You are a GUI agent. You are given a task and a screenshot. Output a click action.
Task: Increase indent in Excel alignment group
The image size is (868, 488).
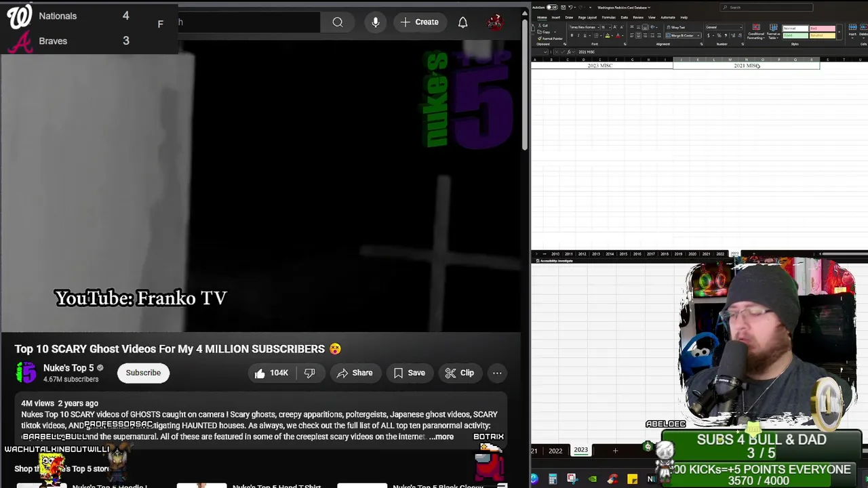(x=659, y=35)
